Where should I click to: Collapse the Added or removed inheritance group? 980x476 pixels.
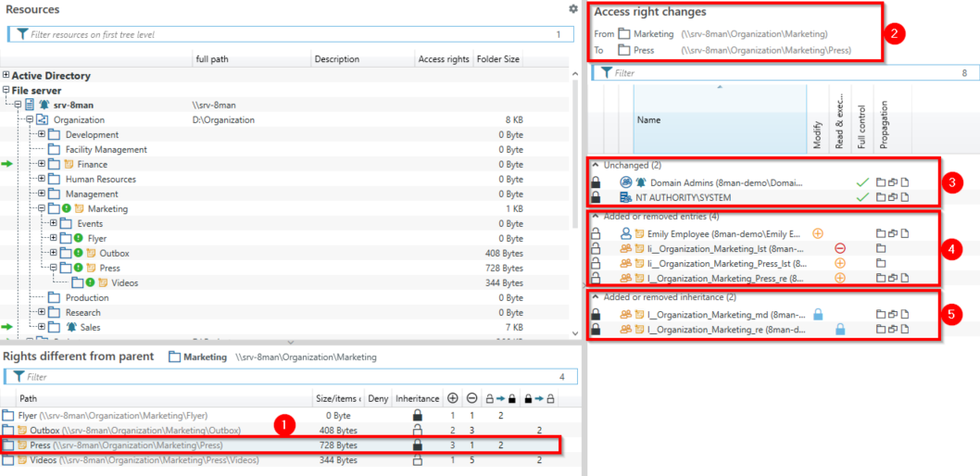[x=596, y=297]
